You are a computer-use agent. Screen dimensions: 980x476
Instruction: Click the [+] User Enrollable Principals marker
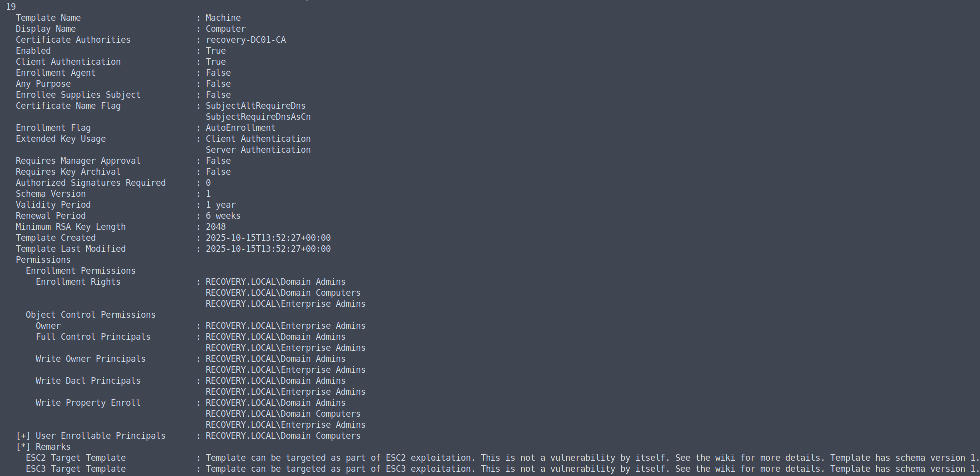23,436
